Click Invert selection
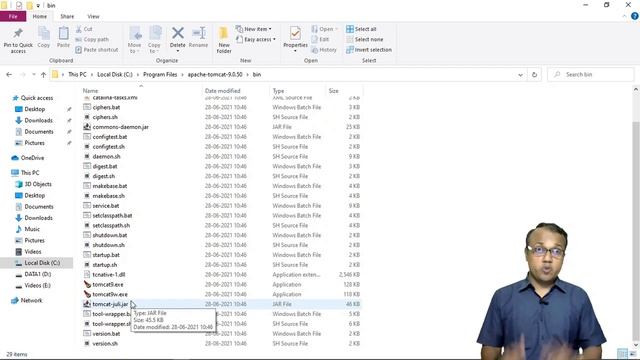The image size is (640, 360). point(369,49)
